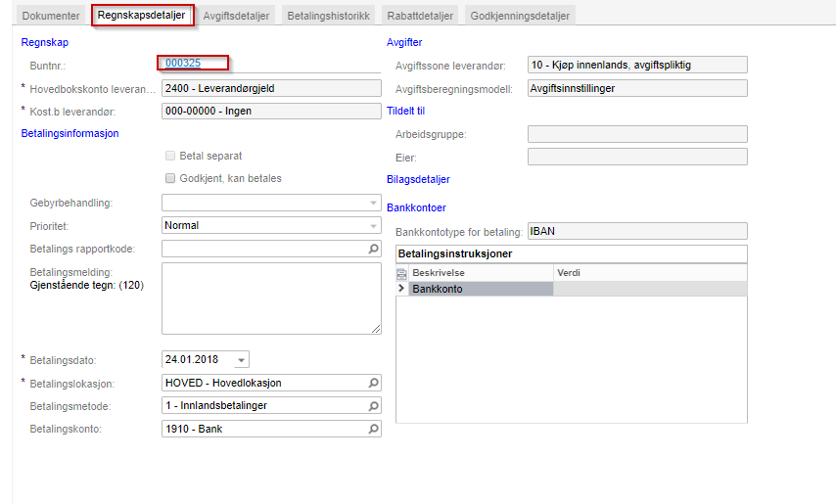
Task: Select the Rabattdetaljer tab
Action: pos(417,16)
